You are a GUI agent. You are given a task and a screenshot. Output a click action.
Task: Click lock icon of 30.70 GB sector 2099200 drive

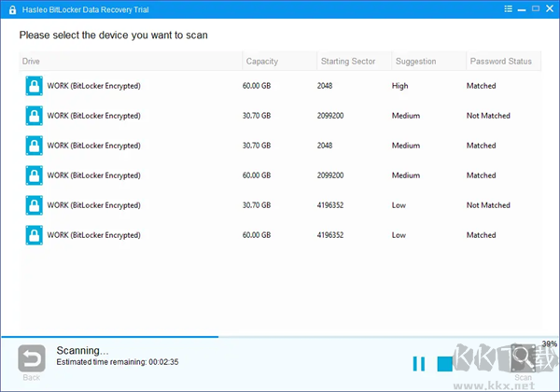(35, 116)
